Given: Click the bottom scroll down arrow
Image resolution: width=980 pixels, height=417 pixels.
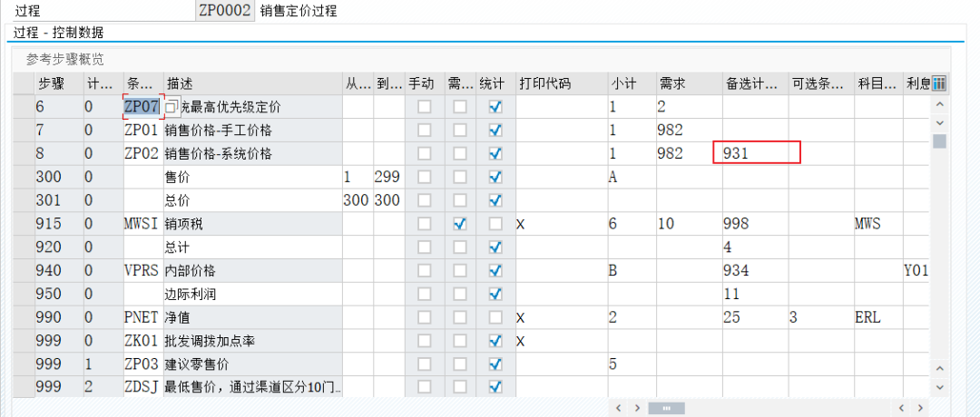Looking at the screenshot, I should (x=939, y=388).
